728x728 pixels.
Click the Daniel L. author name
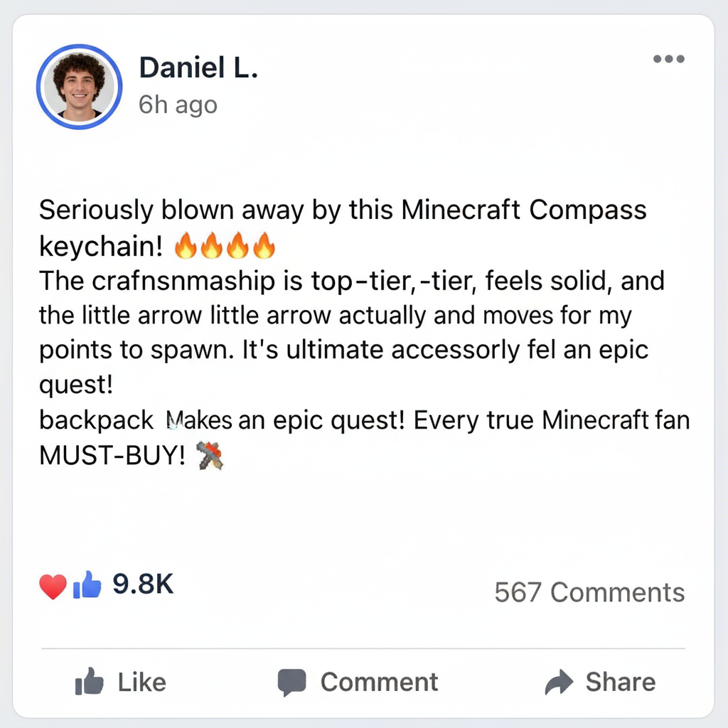point(198,68)
